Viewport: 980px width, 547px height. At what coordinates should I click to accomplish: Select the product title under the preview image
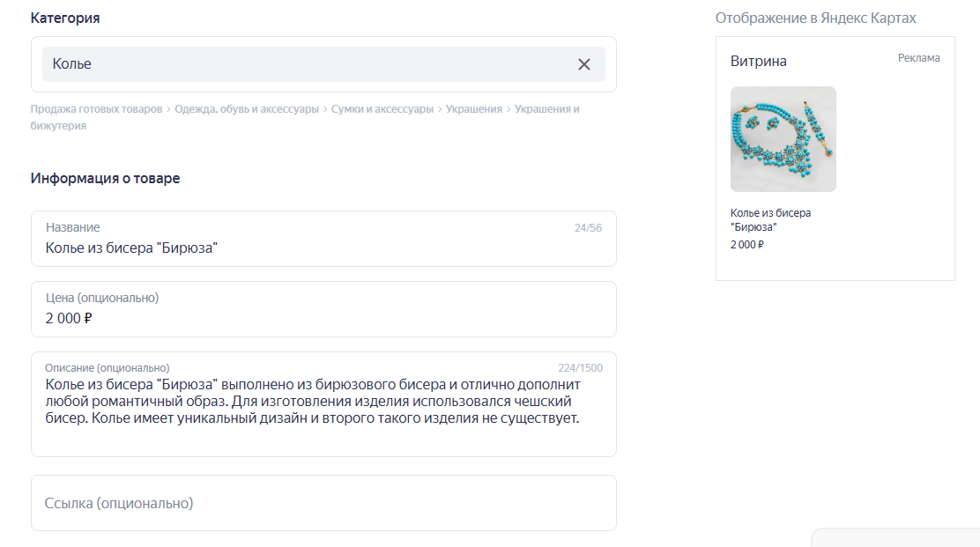click(770, 219)
